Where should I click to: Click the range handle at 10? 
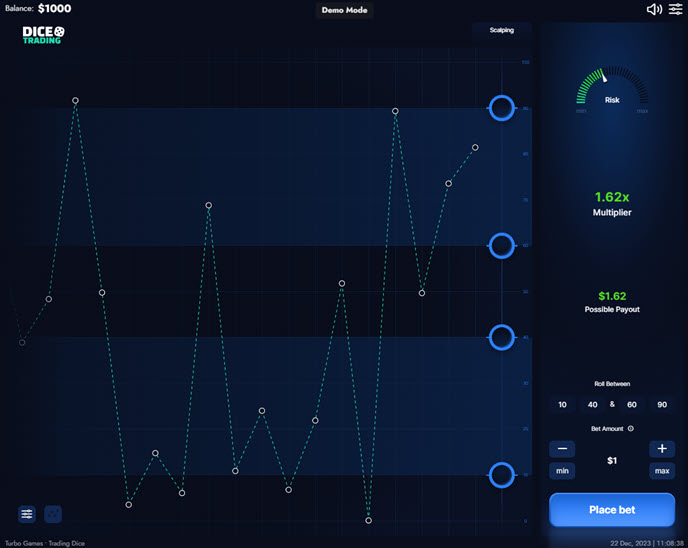[x=501, y=474]
